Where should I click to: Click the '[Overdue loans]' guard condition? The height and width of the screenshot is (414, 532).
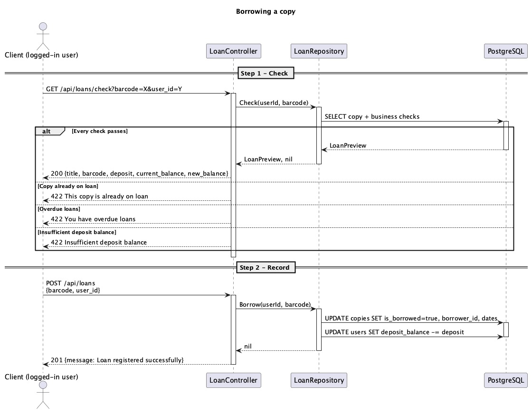click(x=59, y=209)
